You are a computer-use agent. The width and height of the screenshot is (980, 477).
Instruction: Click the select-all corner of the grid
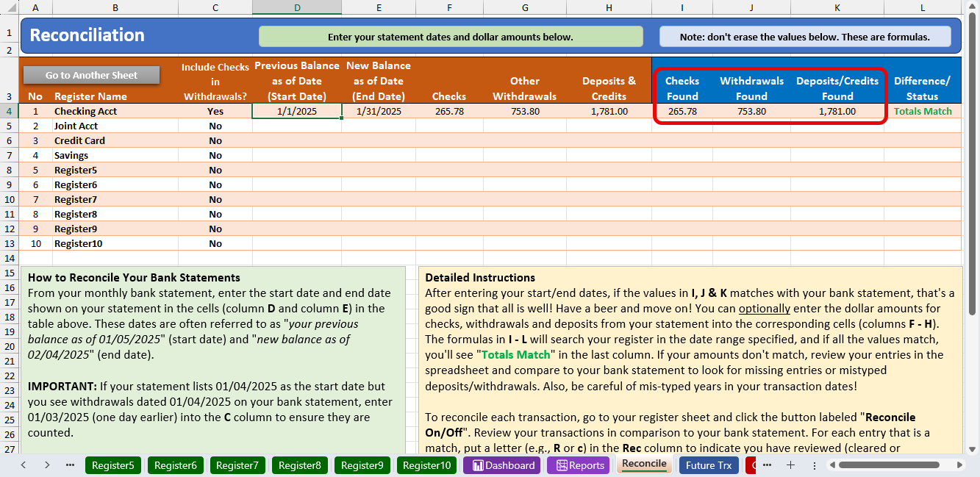coord(10,7)
